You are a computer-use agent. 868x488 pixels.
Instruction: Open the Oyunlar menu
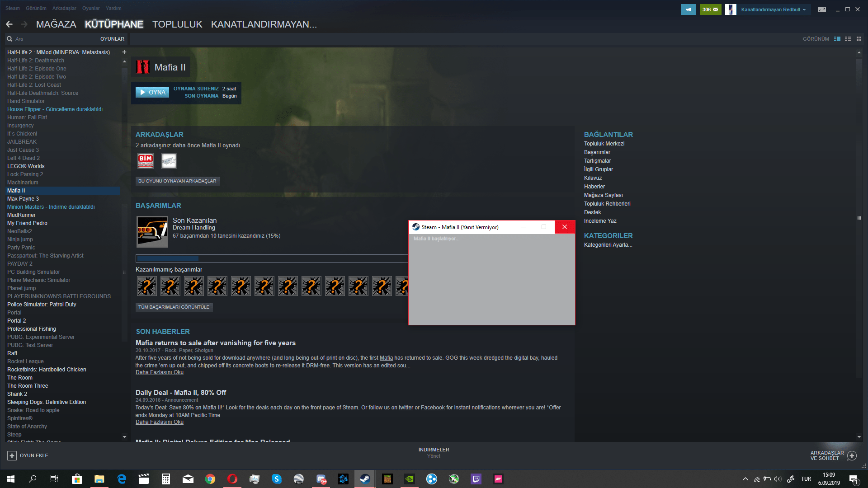[91, 8]
